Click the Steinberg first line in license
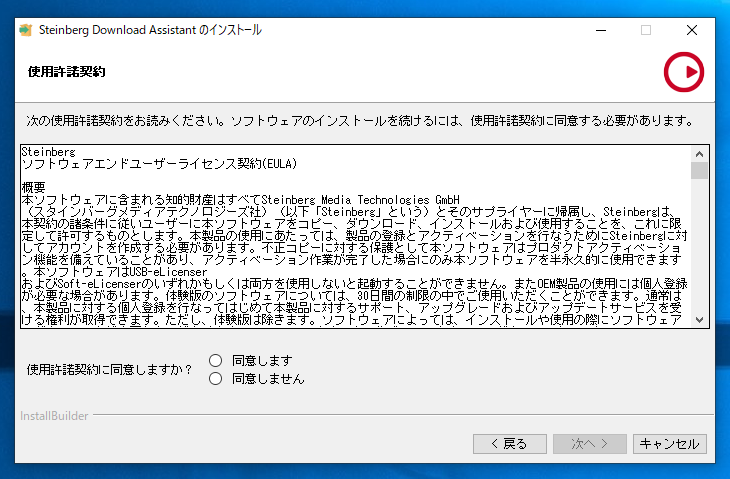The height and width of the screenshot is (479, 730). pyautogui.click(x=48, y=152)
